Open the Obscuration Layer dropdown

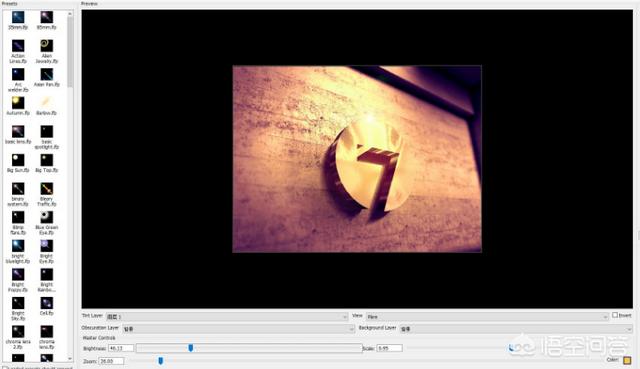pos(238,329)
